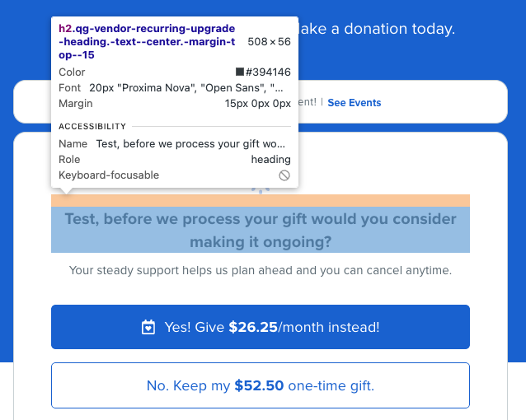Click the 'donation today' banner text
This screenshot has width=526, height=420.
click(377, 29)
